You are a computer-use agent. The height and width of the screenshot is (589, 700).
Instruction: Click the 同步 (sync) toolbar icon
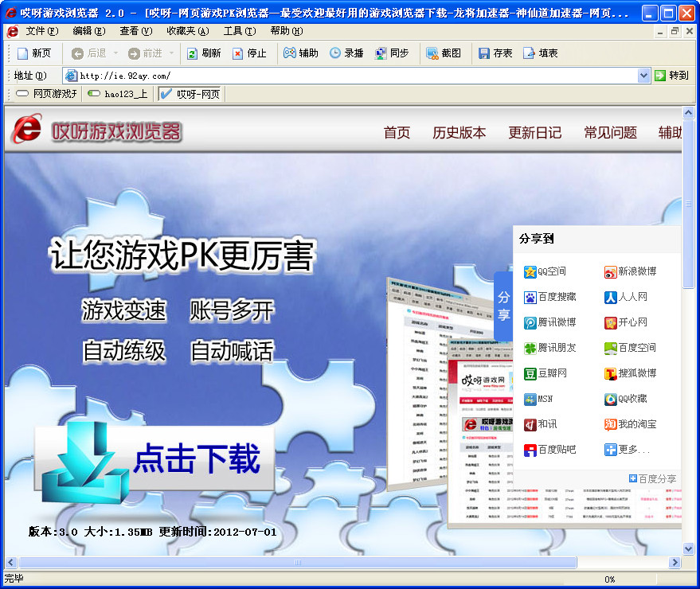(x=390, y=53)
